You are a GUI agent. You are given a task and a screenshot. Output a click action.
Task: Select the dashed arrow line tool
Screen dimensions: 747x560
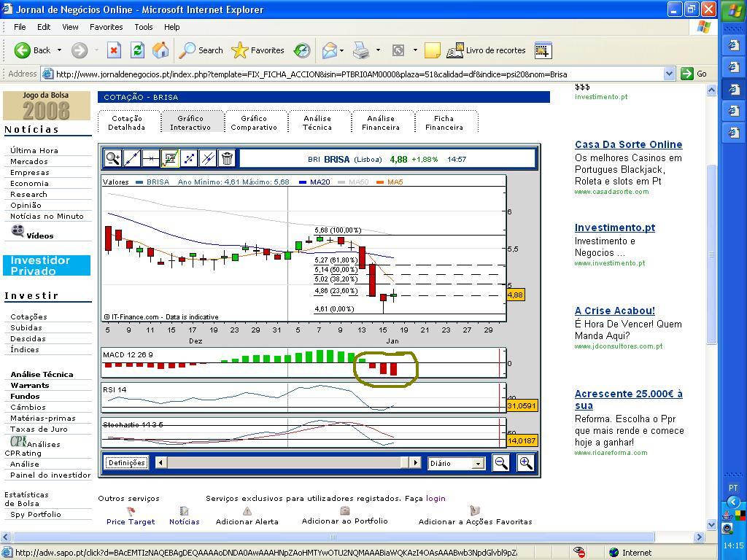pos(189,158)
